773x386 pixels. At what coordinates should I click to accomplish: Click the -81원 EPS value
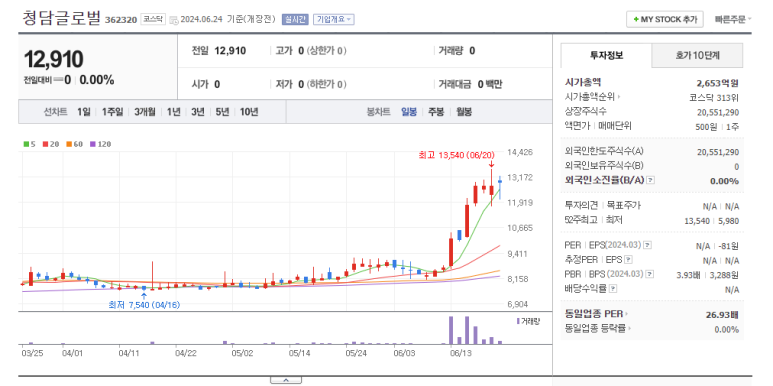click(728, 246)
